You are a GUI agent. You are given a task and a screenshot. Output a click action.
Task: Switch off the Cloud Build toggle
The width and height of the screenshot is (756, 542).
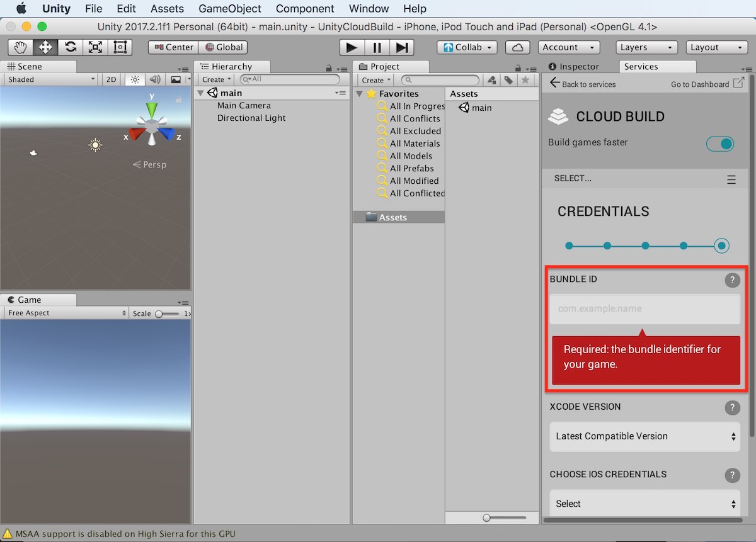point(720,144)
